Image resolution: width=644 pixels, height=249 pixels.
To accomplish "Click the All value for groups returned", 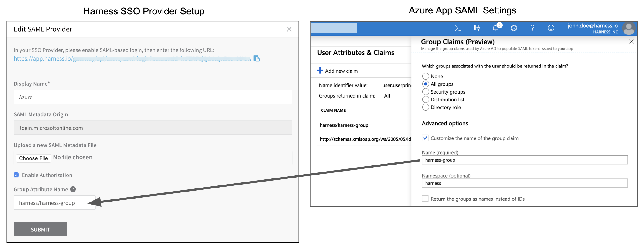I will 387,96.
